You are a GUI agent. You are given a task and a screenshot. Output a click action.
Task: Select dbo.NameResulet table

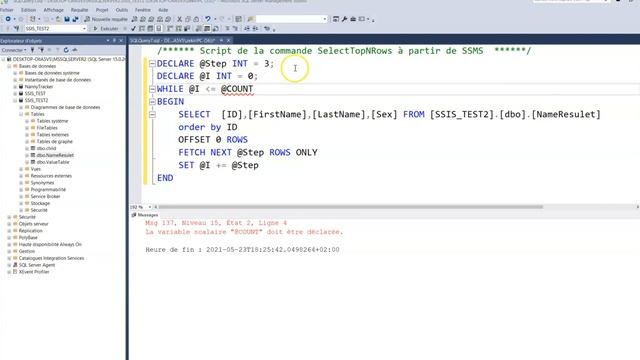pyautogui.click(x=55, y=155)
